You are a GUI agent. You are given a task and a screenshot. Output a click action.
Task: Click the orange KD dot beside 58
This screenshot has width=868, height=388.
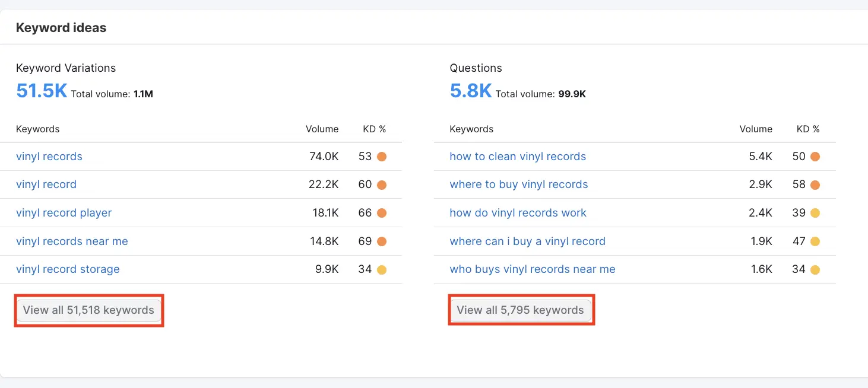pos(815,185)
